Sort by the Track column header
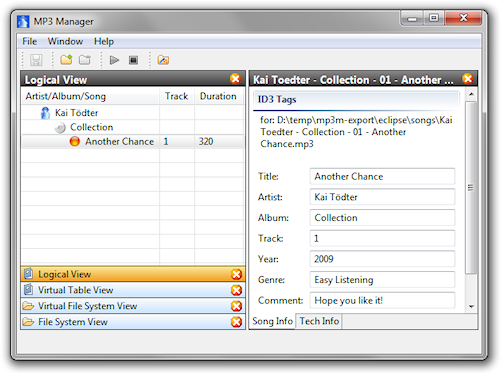The height and width of the screenshot is (373, 500). click(177, 96)
